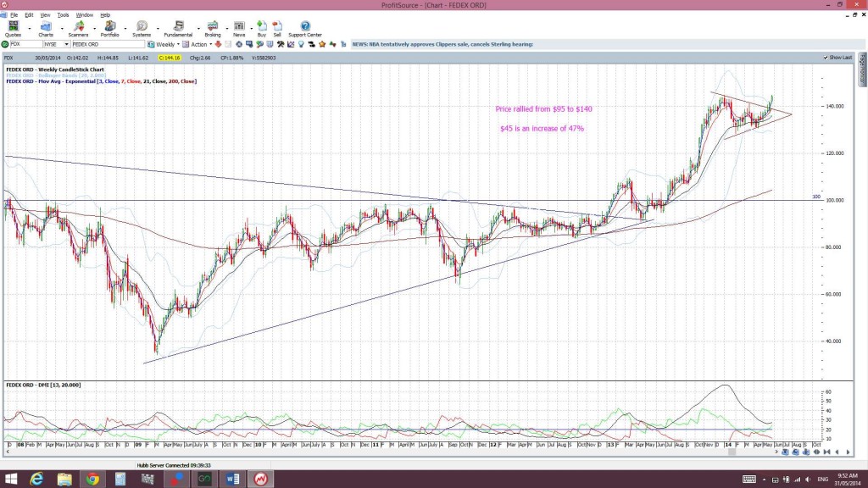Step chart left with bottom left-triangle button
The height and width of the screenshot is (488, 868).
(x=837, y=452)
